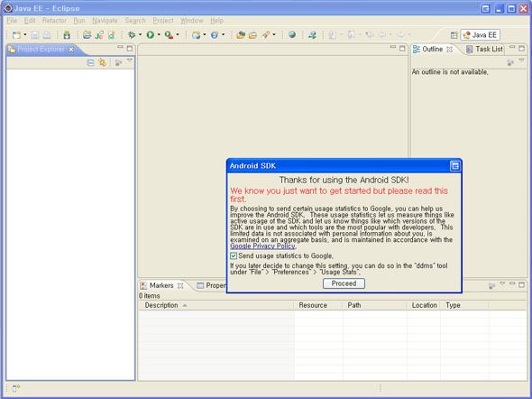
Task: Open the Search menu
Action: 135,21
